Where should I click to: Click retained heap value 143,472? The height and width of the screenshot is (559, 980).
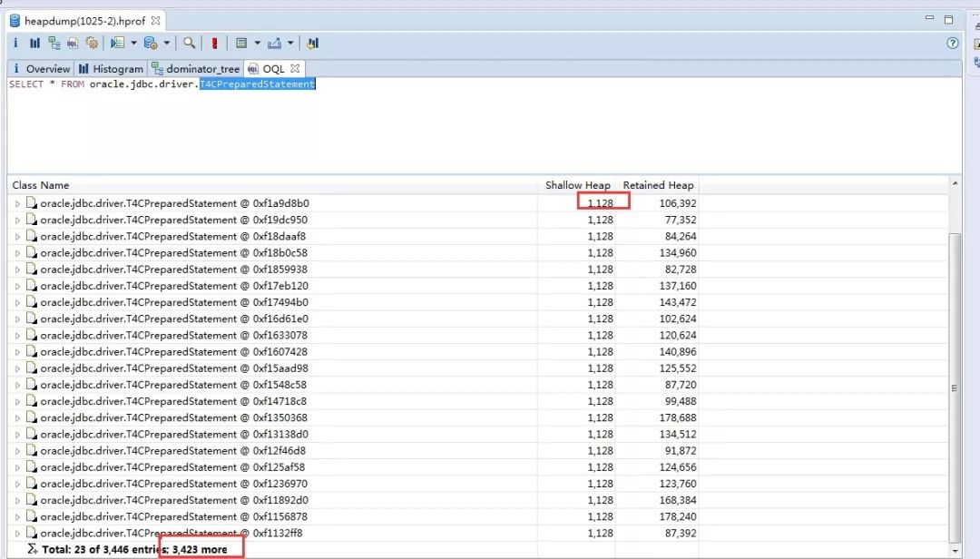coord(678,302)
